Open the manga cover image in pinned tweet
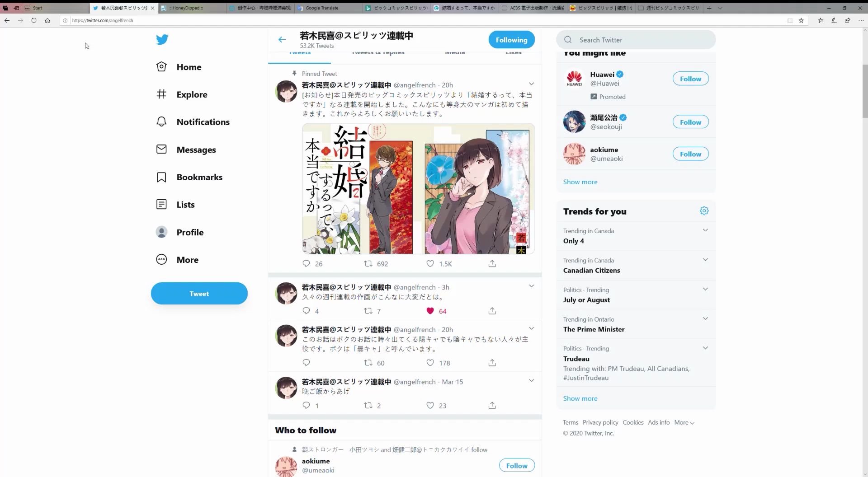Viewport: 868px width, 477px height. click(x=418, y=188)
